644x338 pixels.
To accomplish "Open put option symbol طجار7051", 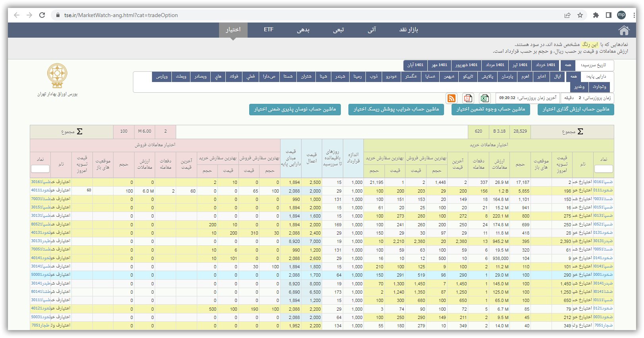I will point(40,325).
